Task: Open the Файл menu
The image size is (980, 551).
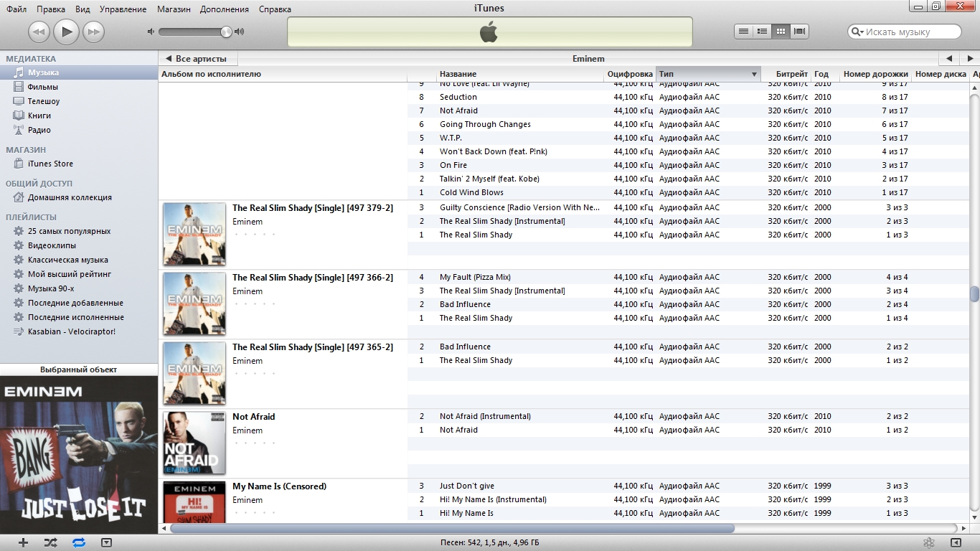Action: [x=17, y=9]
